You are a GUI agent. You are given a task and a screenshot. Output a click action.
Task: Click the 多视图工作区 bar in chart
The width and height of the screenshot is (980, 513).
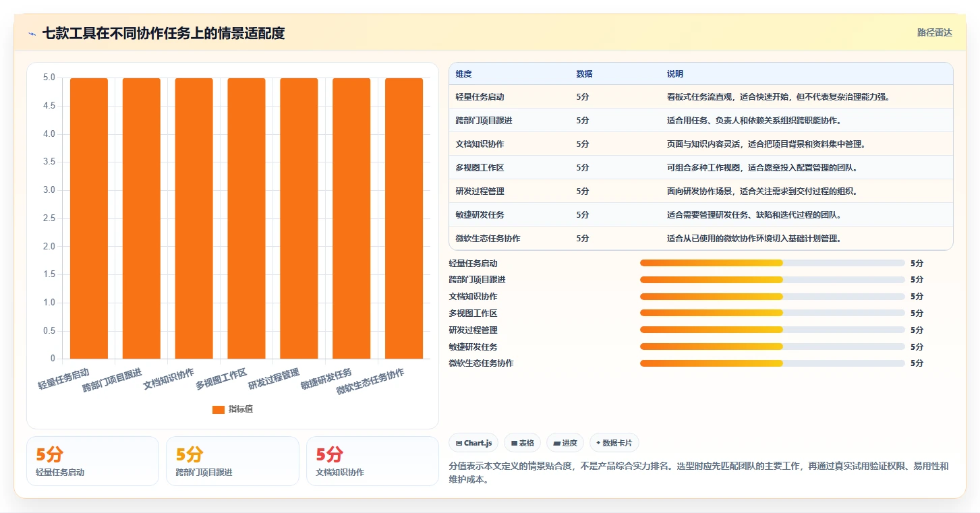246,218
